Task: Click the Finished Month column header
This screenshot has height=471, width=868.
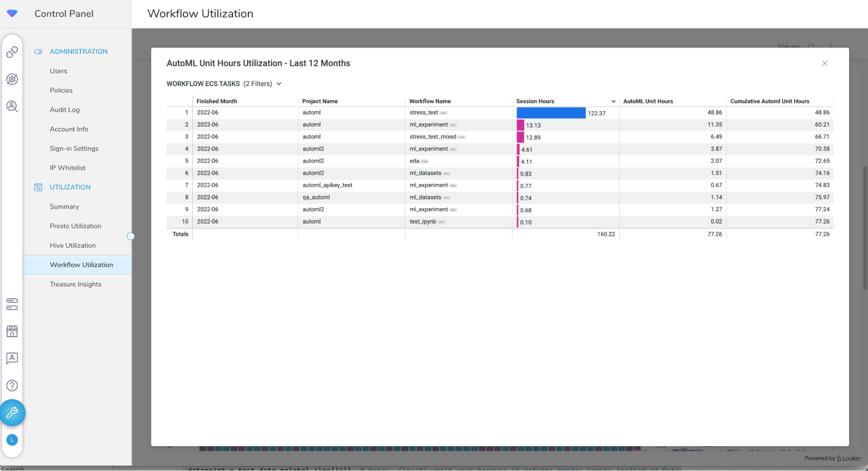Action: click(x=217, y=101)
